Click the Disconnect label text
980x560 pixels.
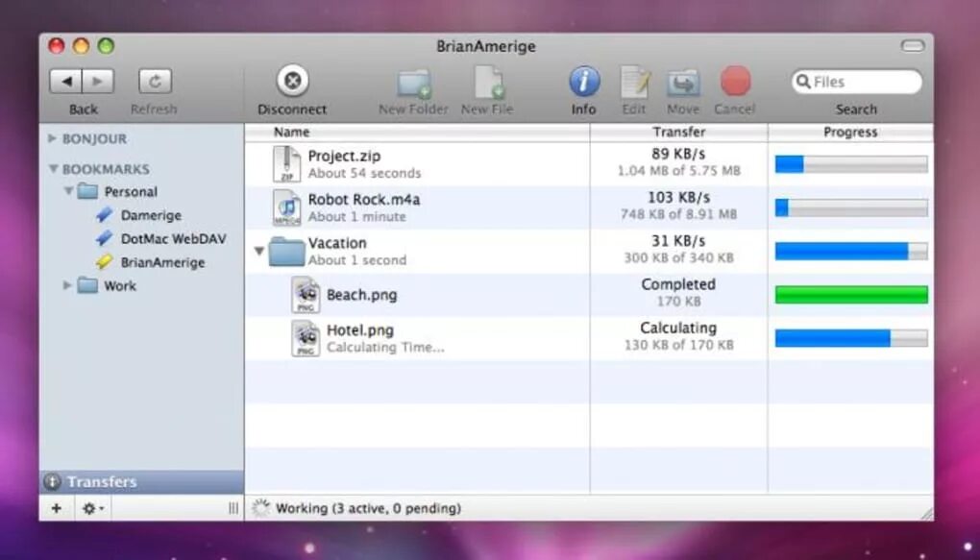292,110
